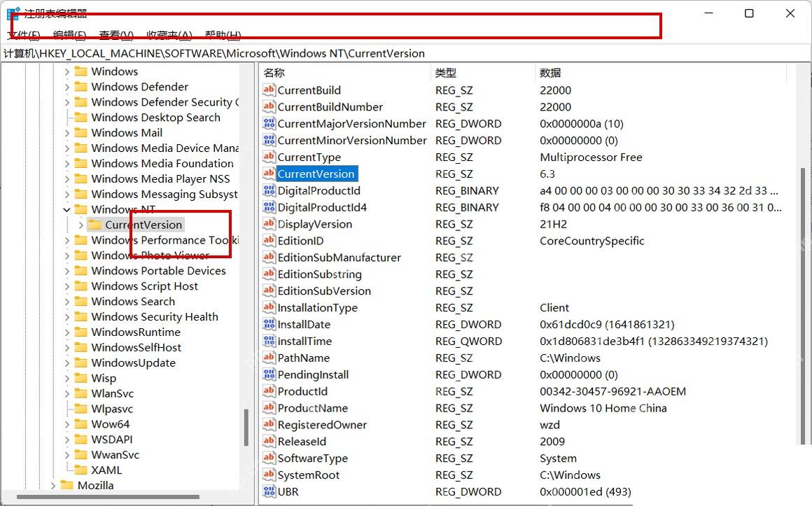Expand the Windows Defender key

[x=66, y=87]
